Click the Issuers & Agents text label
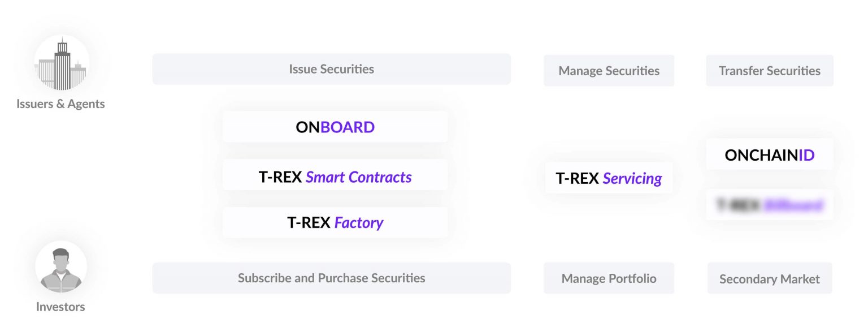Viewport: 868px width, 327px height. click(60, 104)
